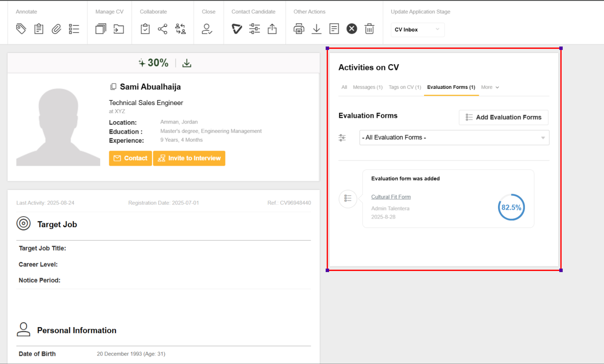Click the print icon in Other Actions

[299, 29]
